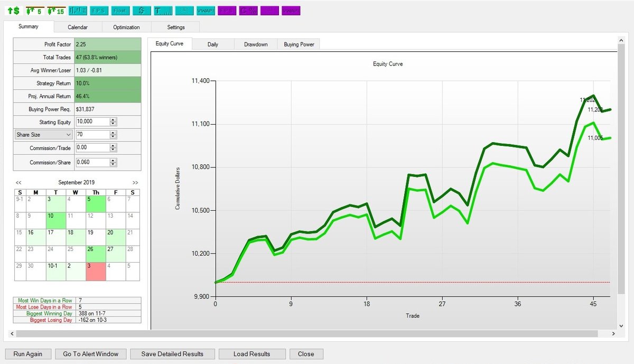Switch to the Optimization tab
This screenshot has height=364, width=634.
pos(126,27)
